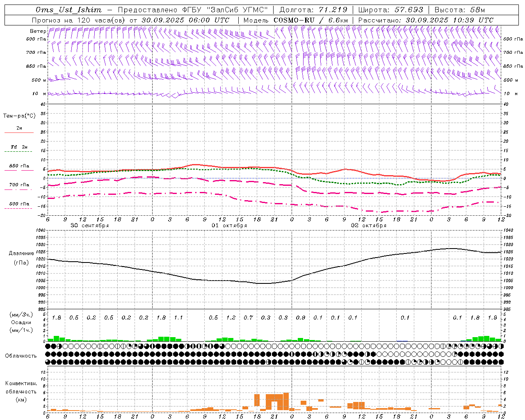Viewport: 525px width, 420px height.
Task: Click the (мм/3ч.) unit label
Action: [21, 315]
